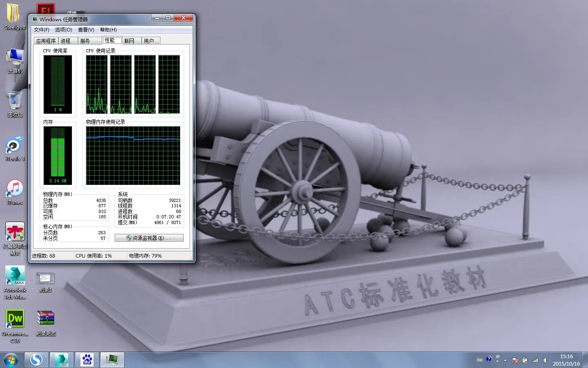
Task: Select the Autodesk 3ds Max desktop shortcut
Action: (15, 279)
